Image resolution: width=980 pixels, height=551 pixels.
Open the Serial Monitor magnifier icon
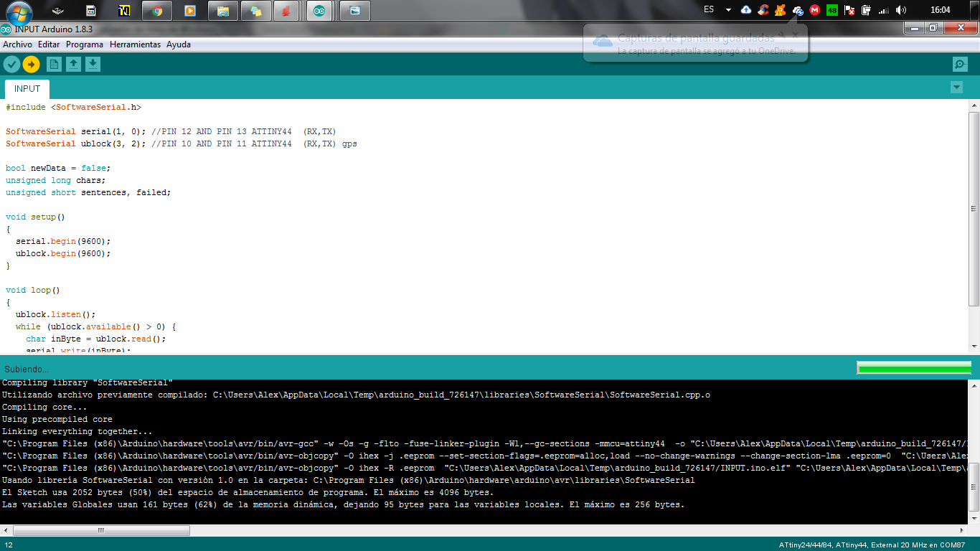(x=960, y=65)
